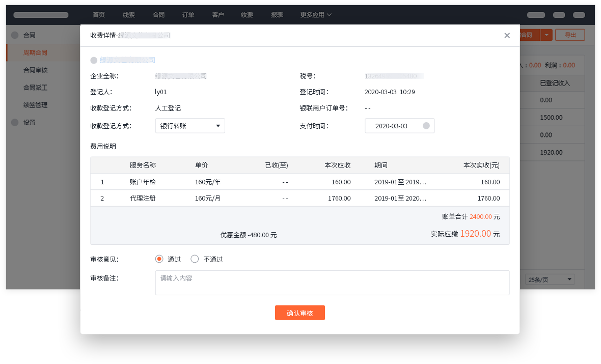Open the 报表 nav item
The height and width of the screenshot is (364, 601).
277,15
